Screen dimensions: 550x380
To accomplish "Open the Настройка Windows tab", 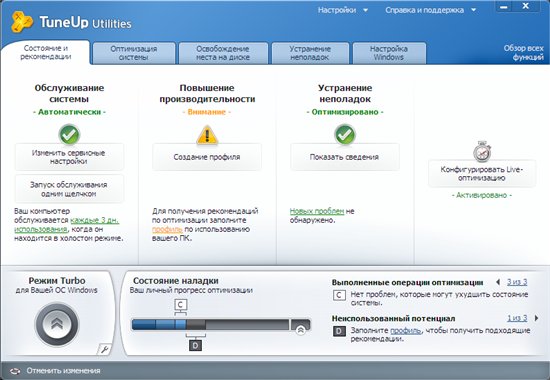I will 389,53.
